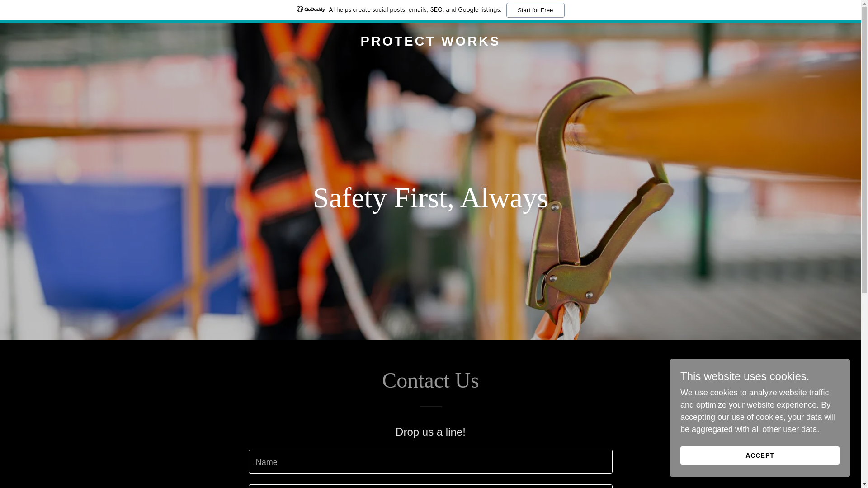868x488 pixels.
Task: Click the vertical scrollbar thumb
Action: tap(864, 149)
